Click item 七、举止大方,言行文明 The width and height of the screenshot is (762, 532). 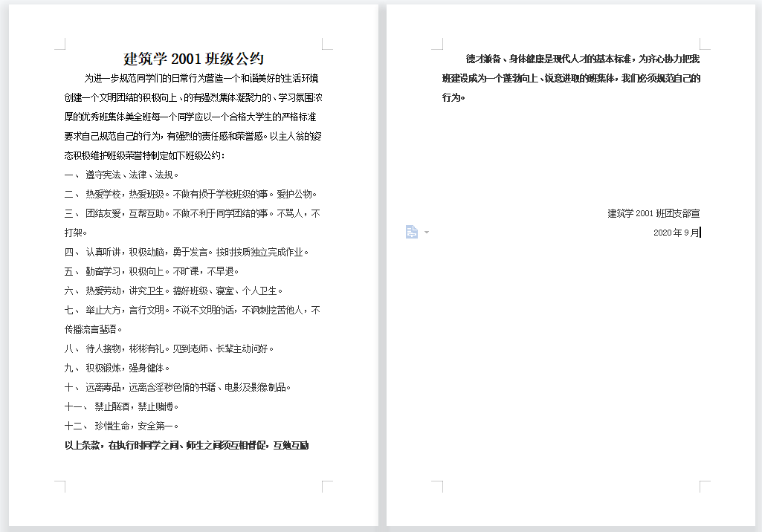click(x=192, y=310)
